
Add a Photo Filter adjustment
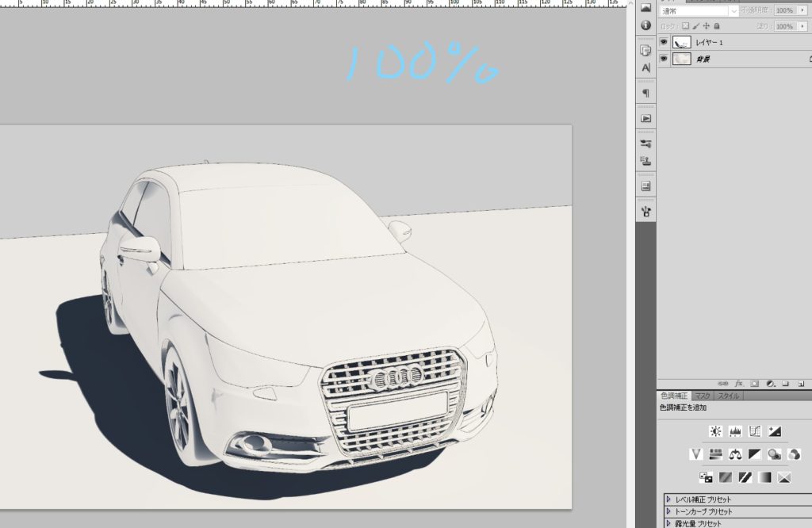coord(775,454)
